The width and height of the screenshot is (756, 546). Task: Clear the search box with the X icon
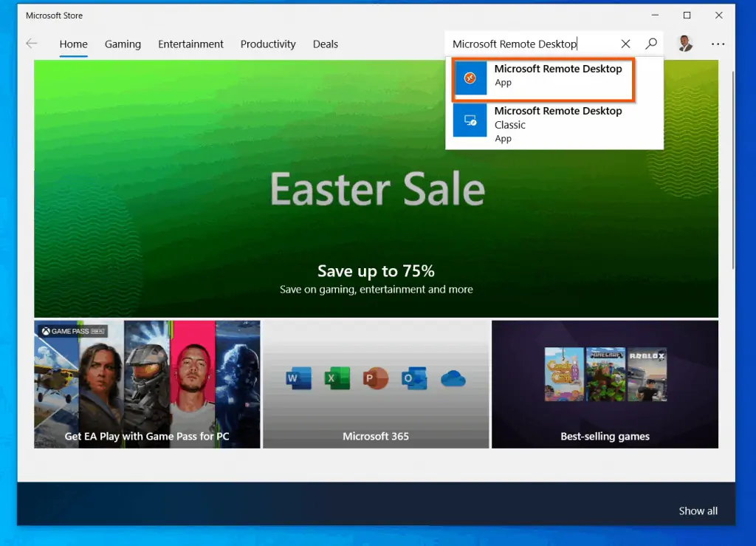pyautogui.click(x=625, y=44)
